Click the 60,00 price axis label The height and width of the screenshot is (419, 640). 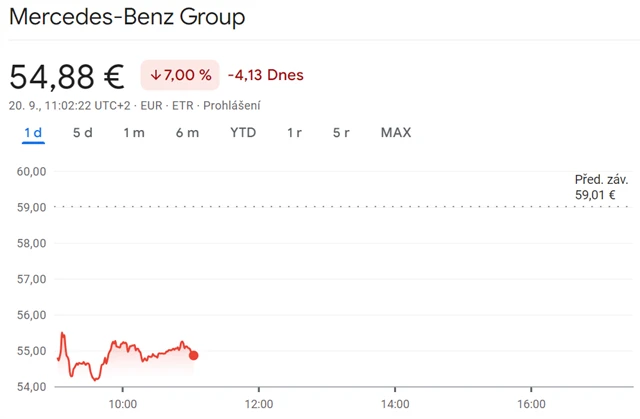pyautogui.click(x=32, y=171)
